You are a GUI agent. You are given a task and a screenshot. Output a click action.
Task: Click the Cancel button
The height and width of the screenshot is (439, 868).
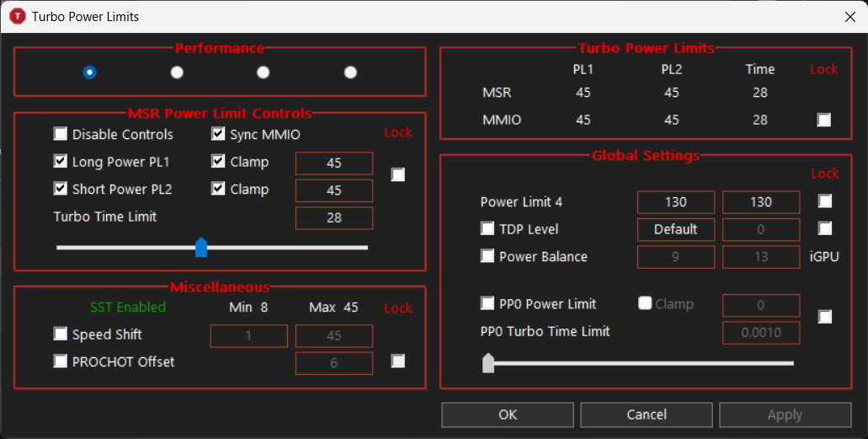coord(647,415)
